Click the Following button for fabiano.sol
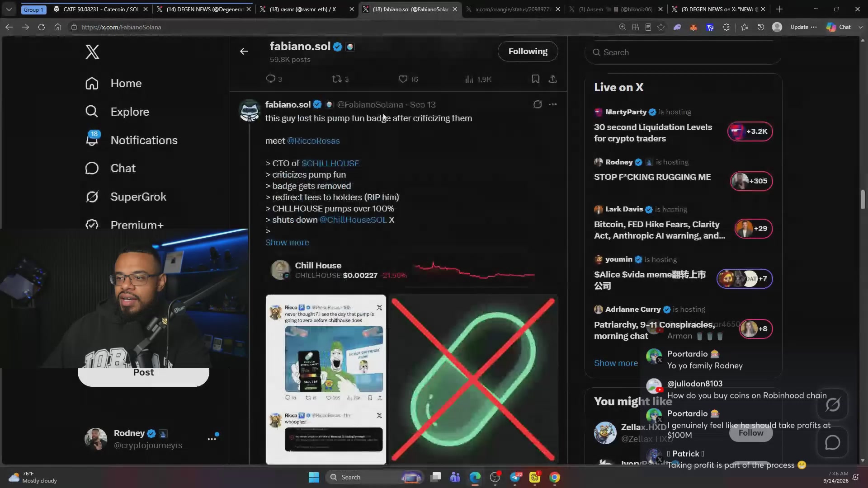The height and width of the screenshot is (488, 868). (x=528, y=52)
